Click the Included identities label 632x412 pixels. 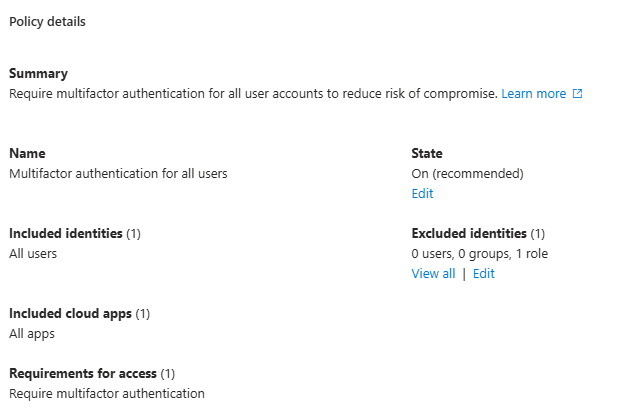pos(66,234)
